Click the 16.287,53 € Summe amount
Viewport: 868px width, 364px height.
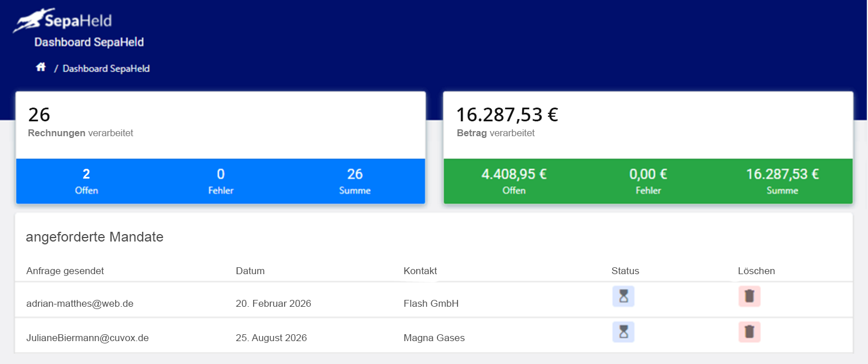tap(782, 175)
